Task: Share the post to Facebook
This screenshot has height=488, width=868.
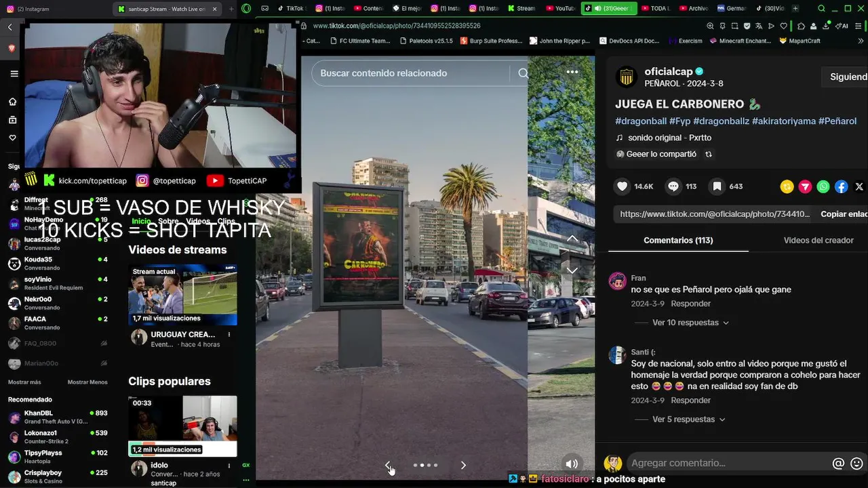Action: [x=842, y=186]
